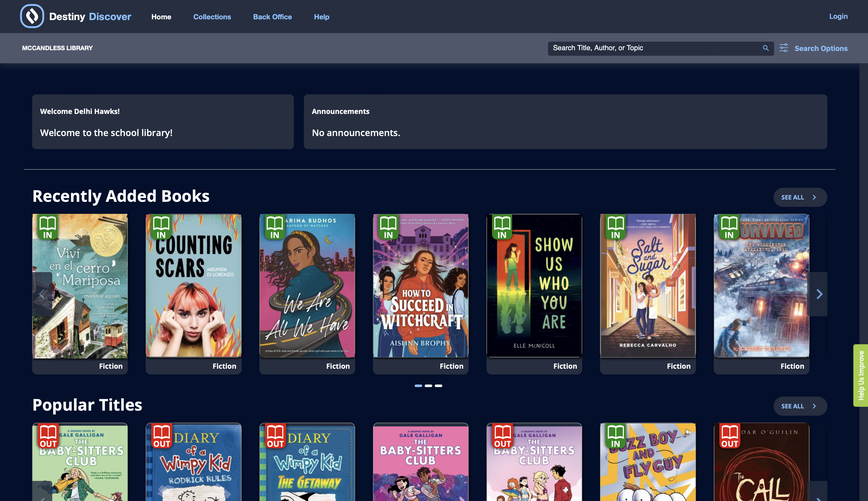The height and width of the screenshot is (501, 868).
Task: Click IN badge on We Are All We Have
Action: coord(275,227)
